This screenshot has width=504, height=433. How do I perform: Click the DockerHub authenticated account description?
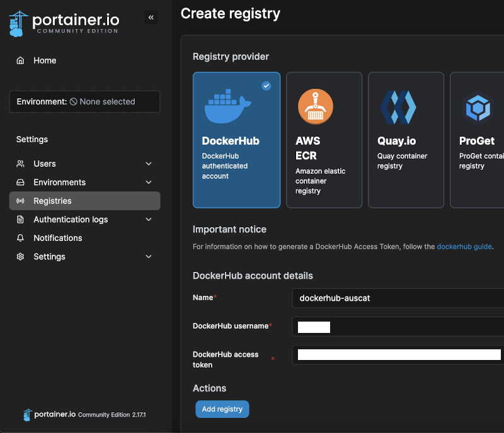coord(225,166)
